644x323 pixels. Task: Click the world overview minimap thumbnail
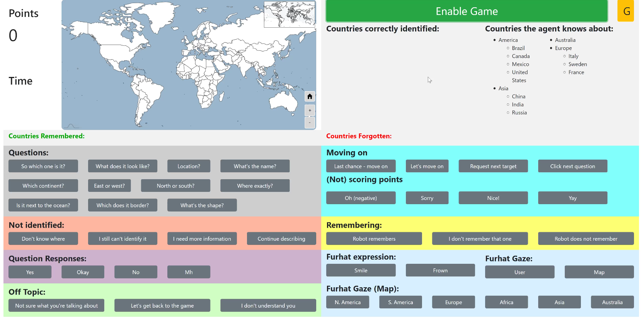click(x=290, y=14)
